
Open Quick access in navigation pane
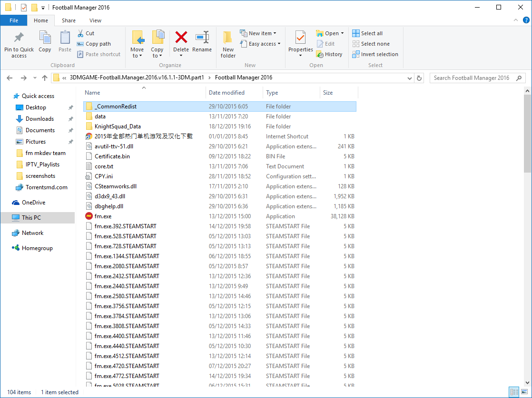[34, 96]
